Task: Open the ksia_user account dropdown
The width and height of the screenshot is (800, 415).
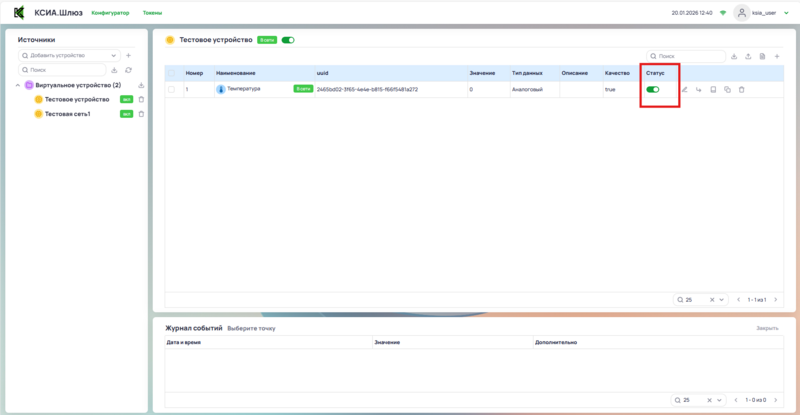Action: click(772, 13)
